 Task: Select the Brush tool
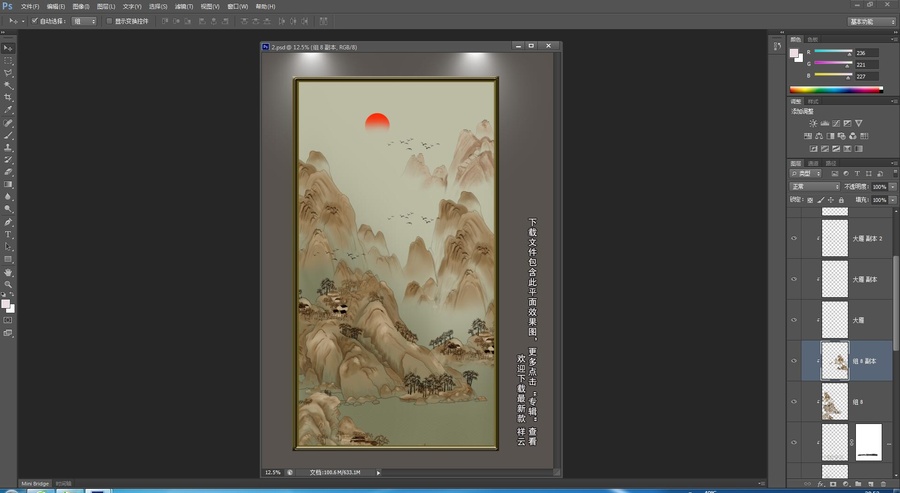pos(8,135)
